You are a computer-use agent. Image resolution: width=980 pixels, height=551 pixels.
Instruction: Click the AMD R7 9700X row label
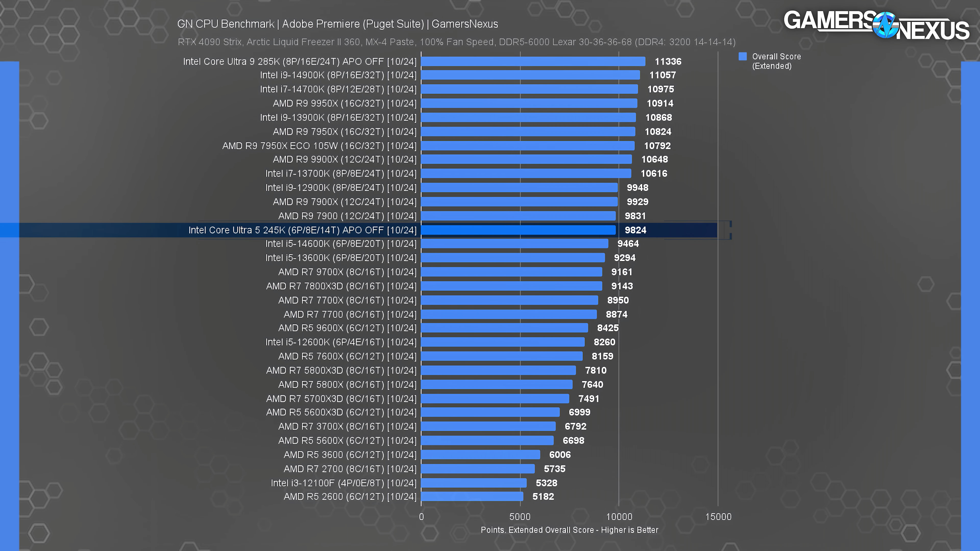point(347,272)
